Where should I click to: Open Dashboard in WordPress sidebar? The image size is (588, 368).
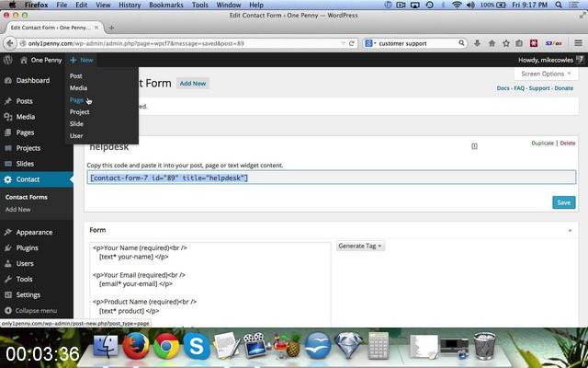point(33,80)
